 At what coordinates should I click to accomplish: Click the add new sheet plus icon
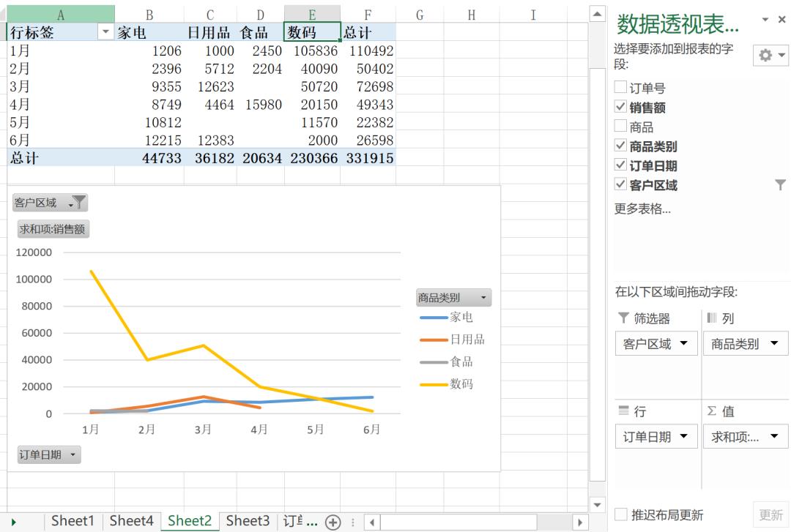coord(333,522)
